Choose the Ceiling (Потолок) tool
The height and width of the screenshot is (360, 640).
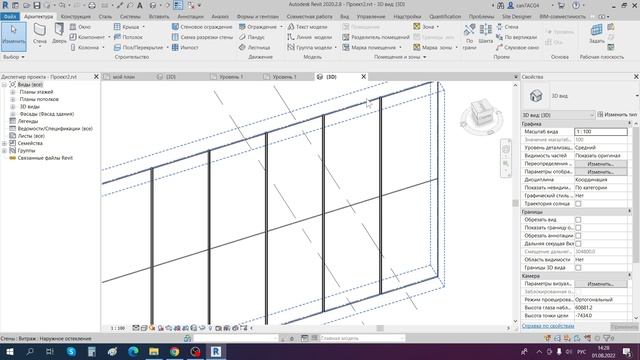128,37
